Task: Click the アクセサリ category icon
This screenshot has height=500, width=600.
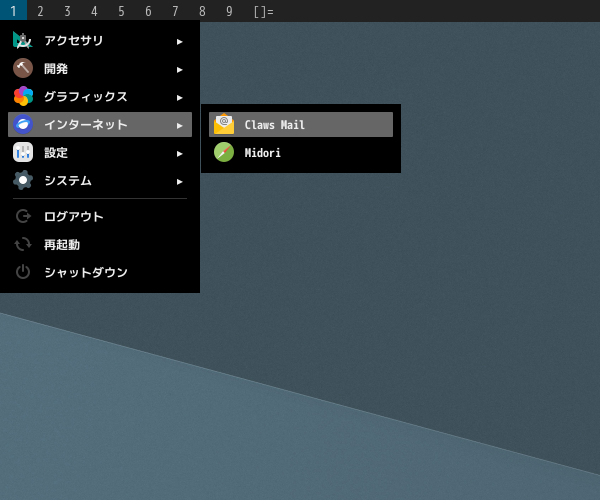Action: pyautogui.click(x=23, y=40)
